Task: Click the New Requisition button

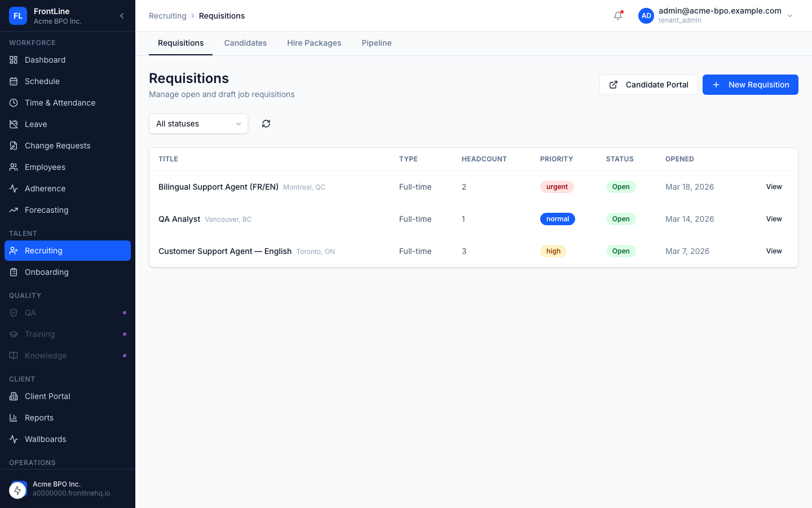Action: tap(750, 85)
